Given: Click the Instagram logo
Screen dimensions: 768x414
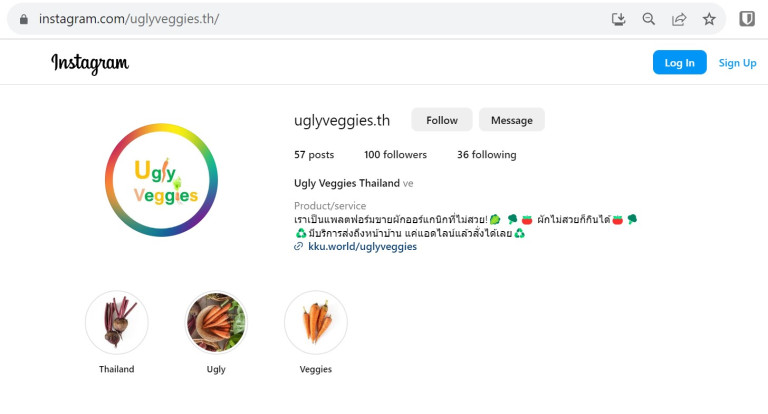Looking at the screenshot, I should pos(90,63).
